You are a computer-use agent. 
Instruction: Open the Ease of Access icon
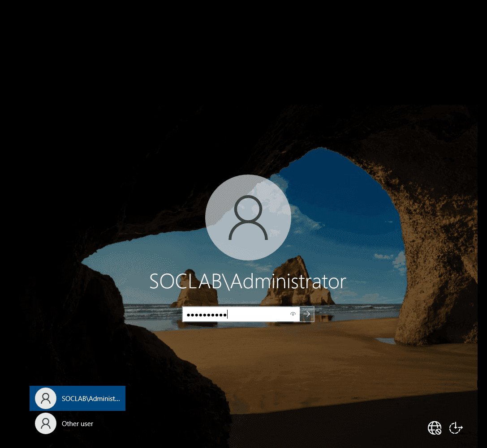[x=456, y=428]
